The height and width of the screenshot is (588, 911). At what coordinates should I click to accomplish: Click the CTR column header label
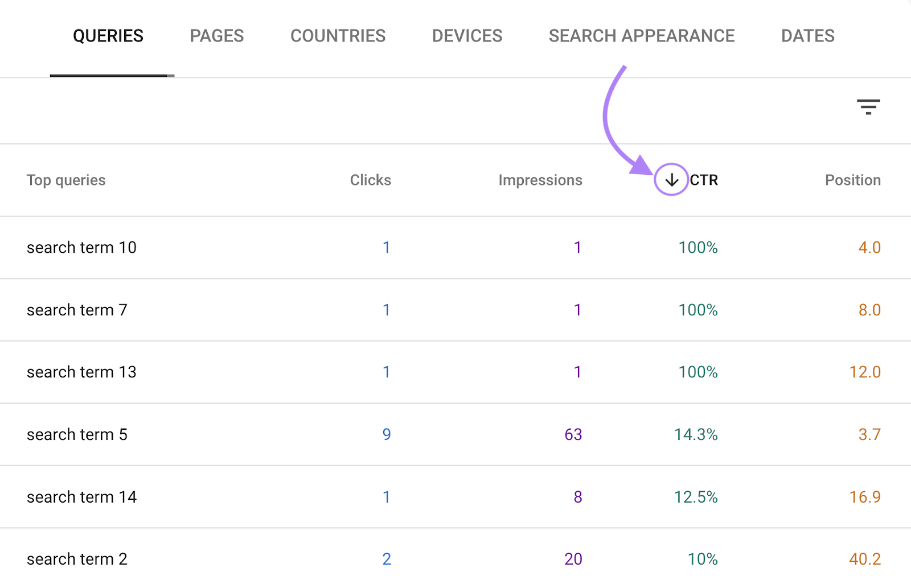click(704, 180)
